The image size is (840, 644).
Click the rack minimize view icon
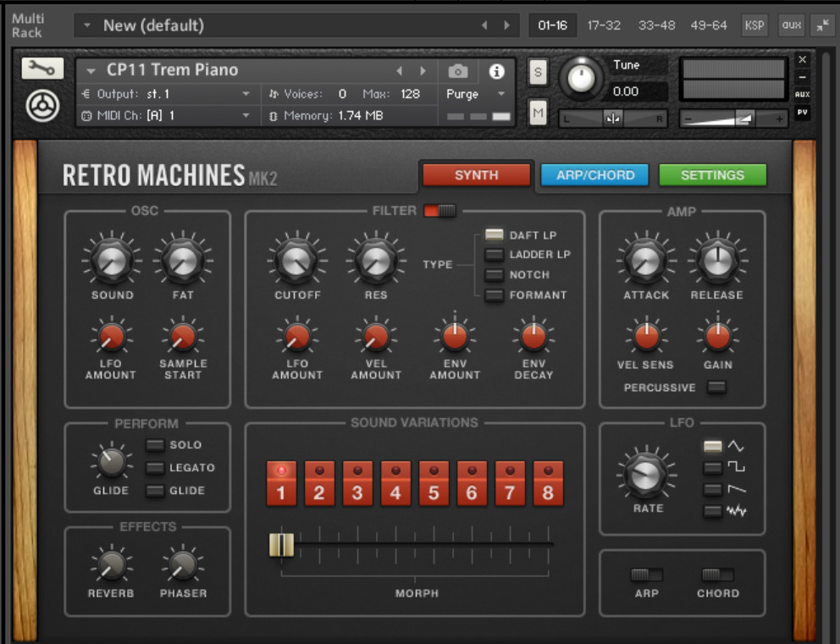coord(822,25)
